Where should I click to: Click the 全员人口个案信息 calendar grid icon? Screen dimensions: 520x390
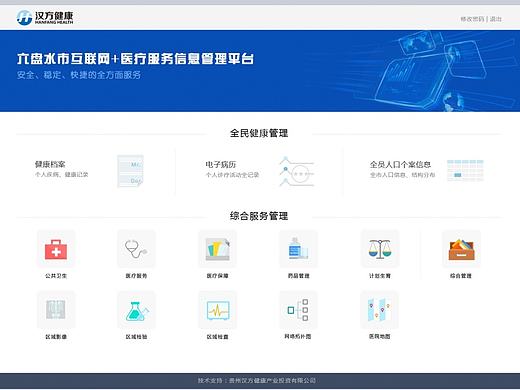tap(465, 170)
